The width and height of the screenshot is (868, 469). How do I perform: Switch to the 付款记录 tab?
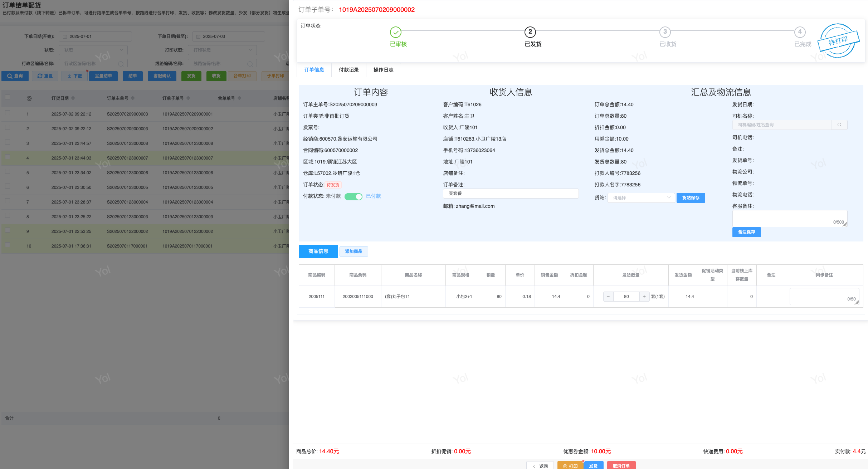click(348, 70)
